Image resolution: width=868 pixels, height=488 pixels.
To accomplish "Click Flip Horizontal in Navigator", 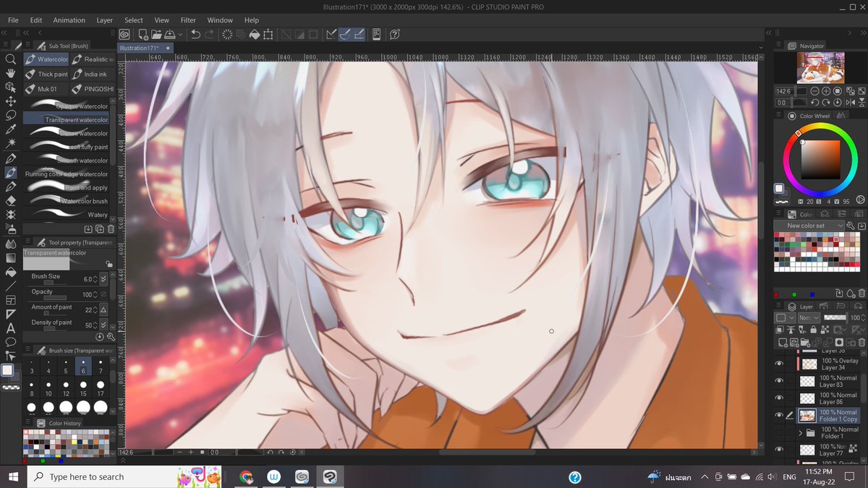I will coord(850,103).
